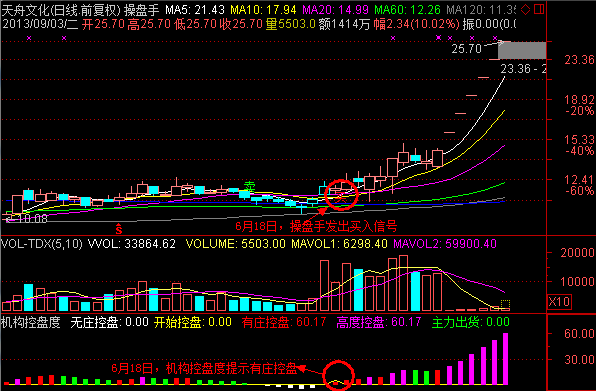Click the 有庄控盘: 60.17 label
The width and height of the screenshot is (596, 391).
(284, 322)
